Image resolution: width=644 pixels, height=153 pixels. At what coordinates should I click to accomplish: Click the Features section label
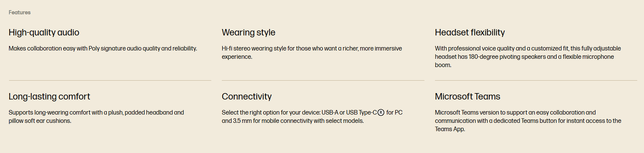click(x=20, y=12)
